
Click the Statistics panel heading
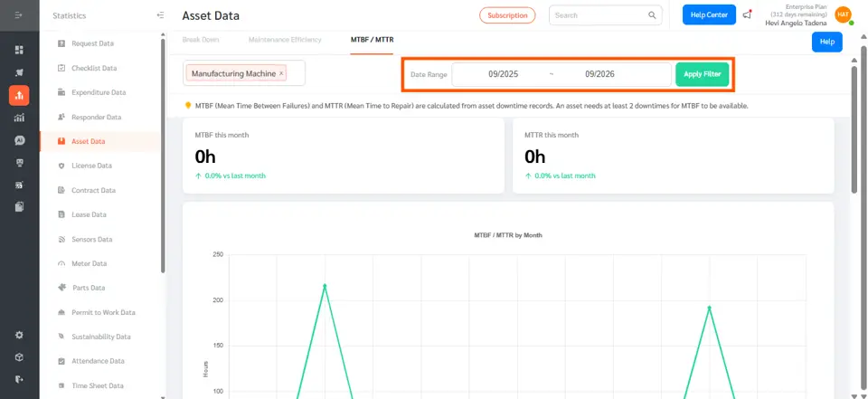tap(70, 15)
